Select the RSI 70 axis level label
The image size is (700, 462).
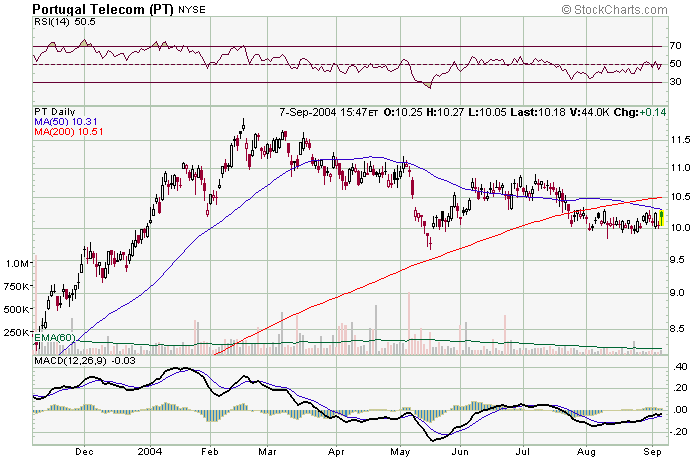(x=675, y=46)
